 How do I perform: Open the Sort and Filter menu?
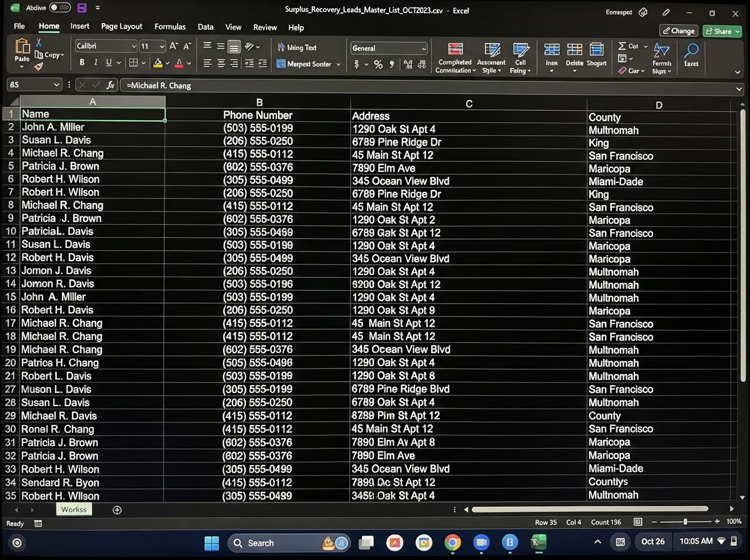(661, 57)
